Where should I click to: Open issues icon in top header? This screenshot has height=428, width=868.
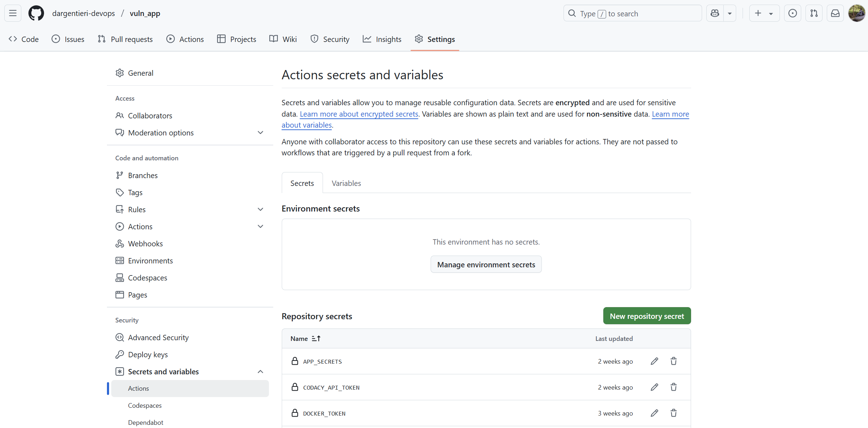click(792, 13)
